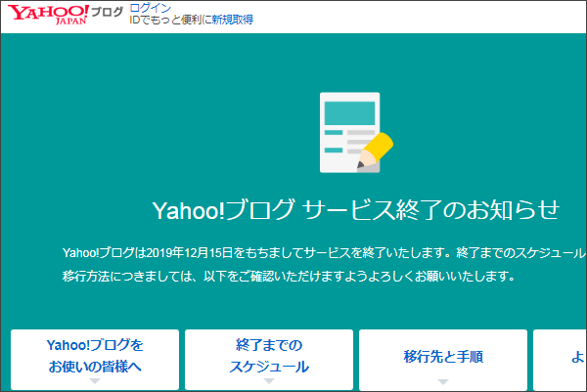Select the 移行先と手順 tab

pyautogui.click(x=443, y=360)
